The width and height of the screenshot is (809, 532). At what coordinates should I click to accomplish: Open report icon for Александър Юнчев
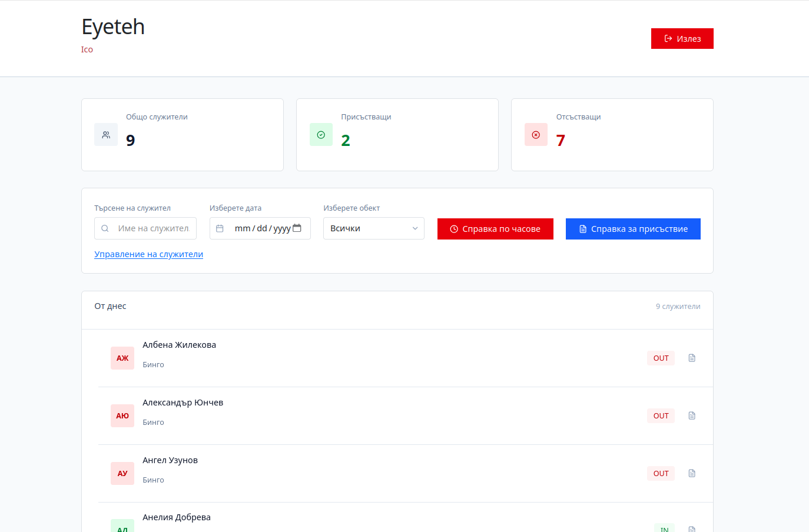pos(692,415)
